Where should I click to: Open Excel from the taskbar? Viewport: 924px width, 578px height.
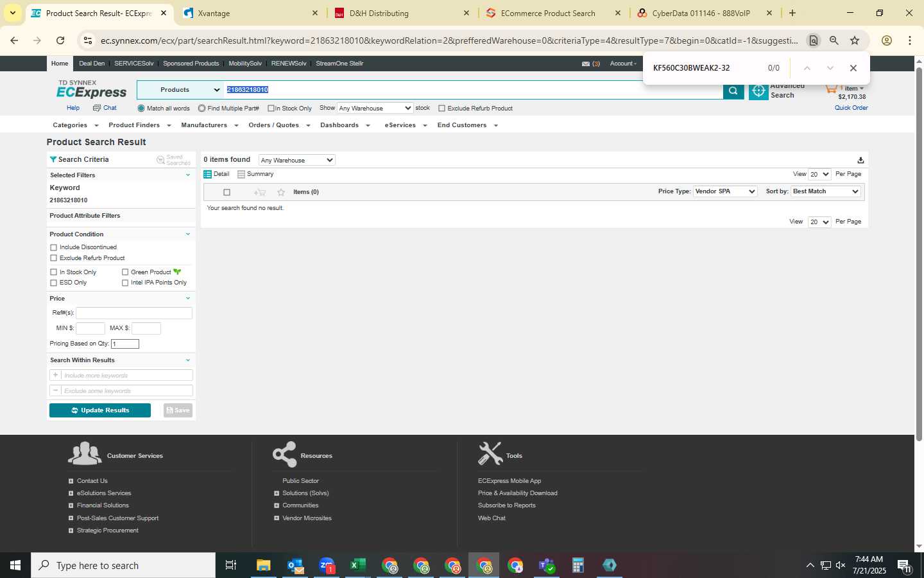(x=358, y=565)
